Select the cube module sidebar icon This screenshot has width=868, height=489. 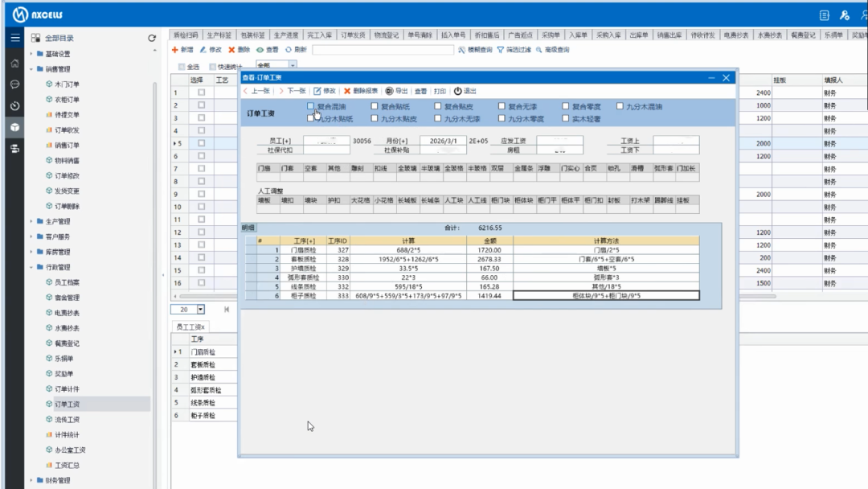pyautogui.click(x=15, y=127)
